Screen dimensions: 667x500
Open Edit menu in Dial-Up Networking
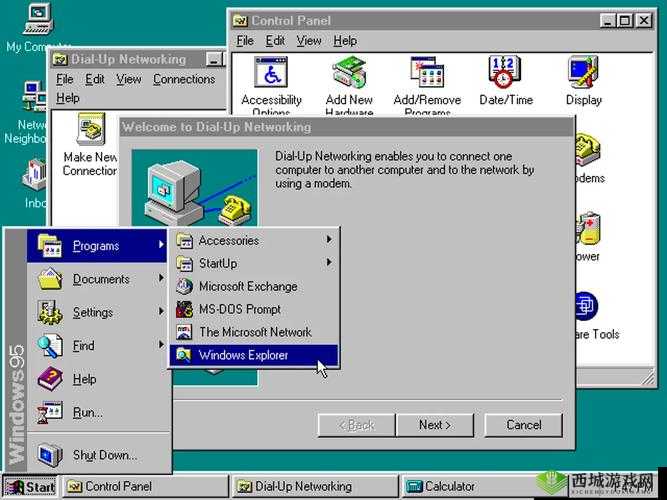click(x=94, y=79)
